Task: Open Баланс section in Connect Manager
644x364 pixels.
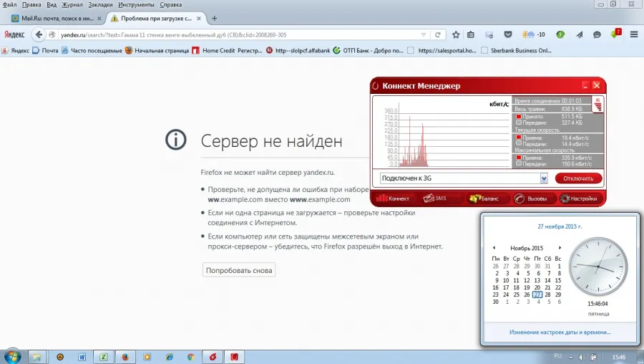Action: (x=484, y=198)
